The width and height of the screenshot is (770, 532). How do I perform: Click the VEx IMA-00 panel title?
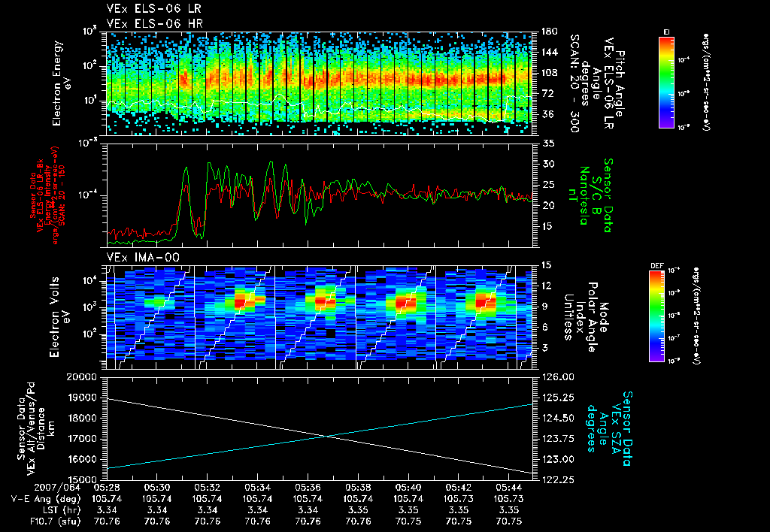coord(143,257)
